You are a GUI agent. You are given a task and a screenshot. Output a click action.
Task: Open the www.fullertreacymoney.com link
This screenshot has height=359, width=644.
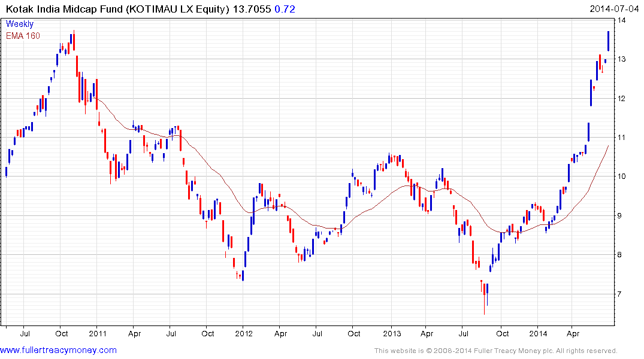click(58, 351)
